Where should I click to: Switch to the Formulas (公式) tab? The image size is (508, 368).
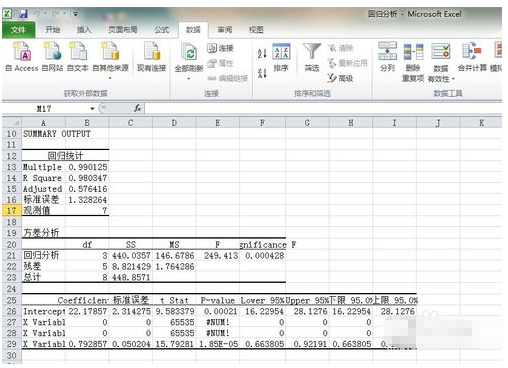tap(162, 30)
